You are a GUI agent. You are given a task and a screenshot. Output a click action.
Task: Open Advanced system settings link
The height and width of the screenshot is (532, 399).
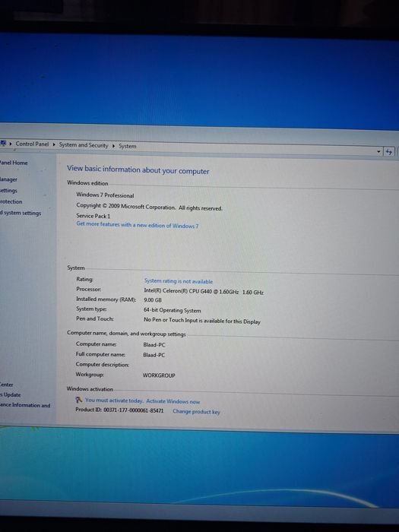click(x=21, y=213)
